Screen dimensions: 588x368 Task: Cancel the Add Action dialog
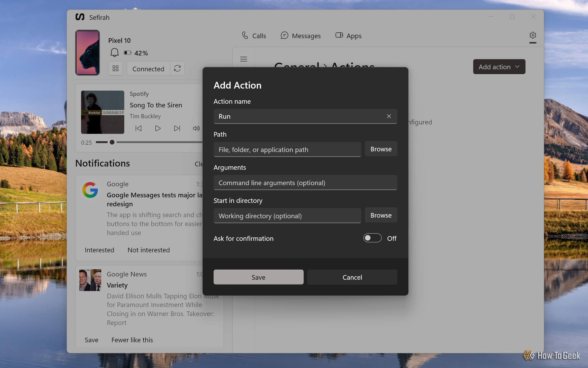point(352,277)
